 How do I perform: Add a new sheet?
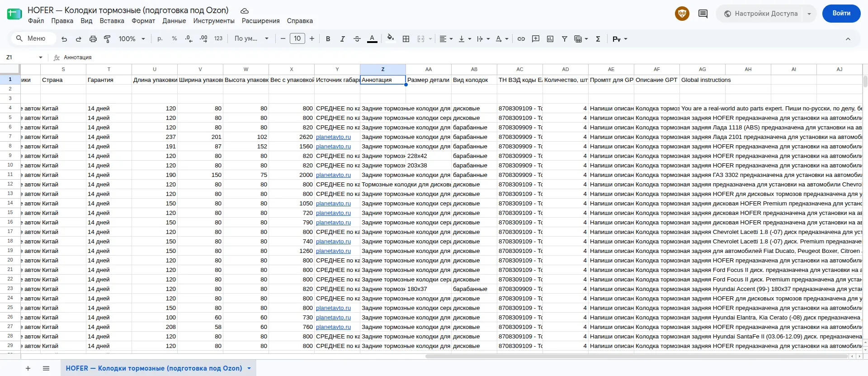[x=28, y=368]
